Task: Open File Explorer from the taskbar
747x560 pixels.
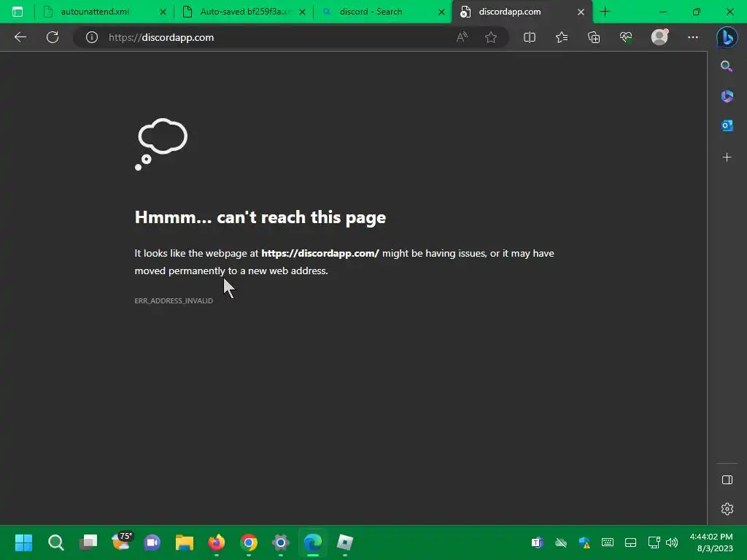Action: tap(185, 542)
